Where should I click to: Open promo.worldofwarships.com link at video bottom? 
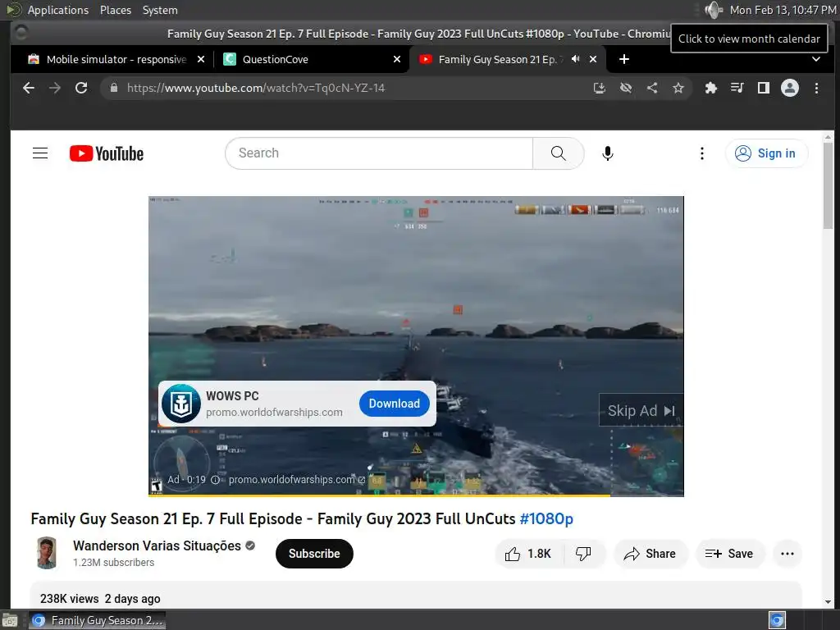click(x=297, y=480)
